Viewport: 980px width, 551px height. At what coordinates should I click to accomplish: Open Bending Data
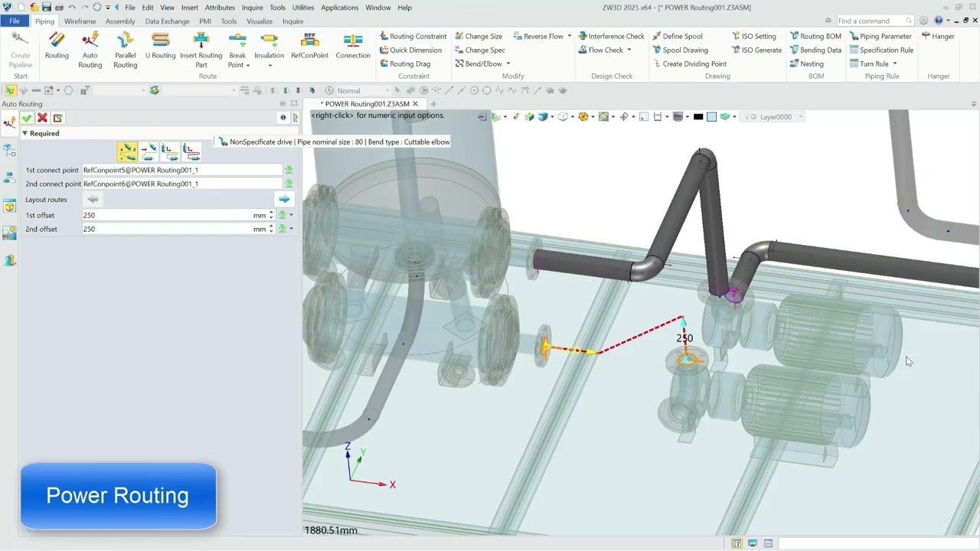(815, 50)
